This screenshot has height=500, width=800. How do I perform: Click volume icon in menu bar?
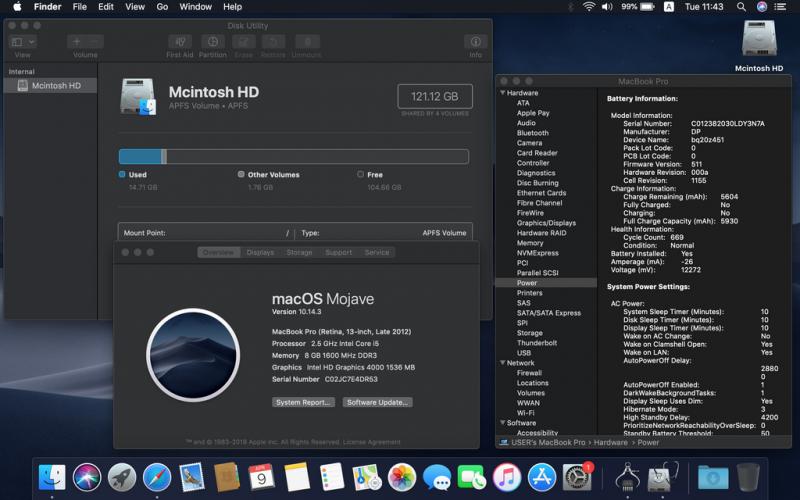[607, 7]
